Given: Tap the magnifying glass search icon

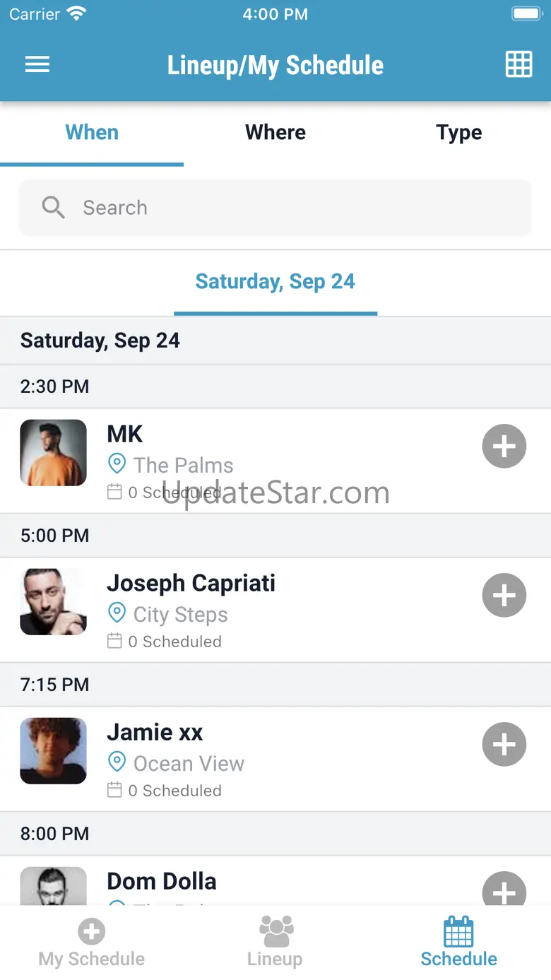Looking at the screenshot, I should point(54,208).
